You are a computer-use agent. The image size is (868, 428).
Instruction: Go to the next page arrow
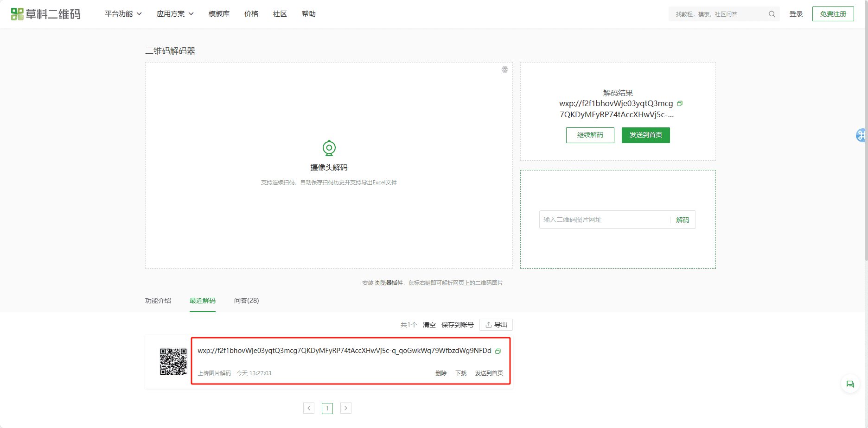(346, 408)
